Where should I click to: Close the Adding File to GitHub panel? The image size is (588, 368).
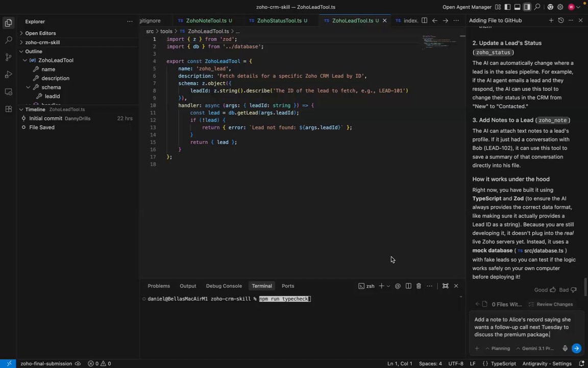click(x=580, y=20)
